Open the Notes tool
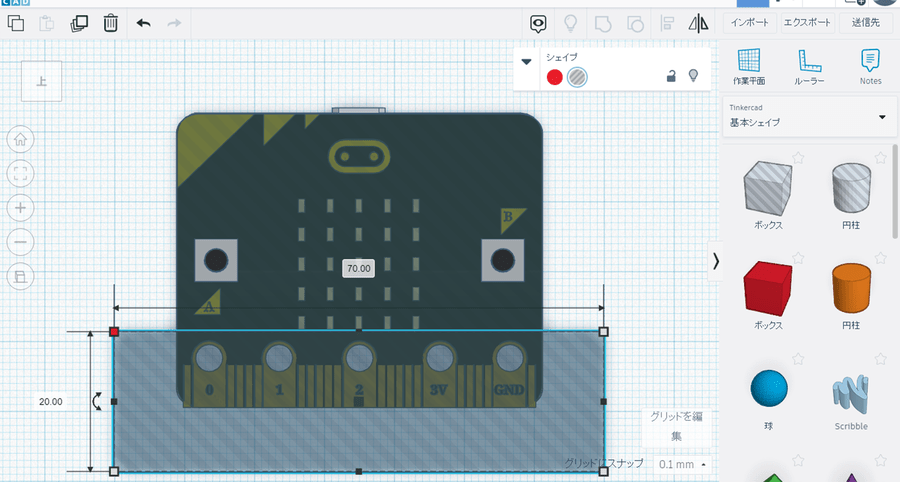900x482 pixels. [x=870, y=66]
